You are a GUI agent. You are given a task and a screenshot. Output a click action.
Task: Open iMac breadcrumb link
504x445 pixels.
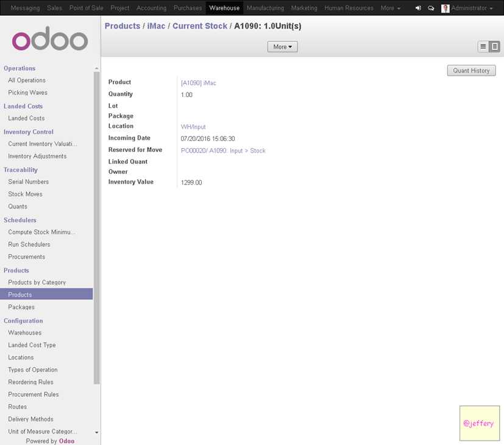156,26
